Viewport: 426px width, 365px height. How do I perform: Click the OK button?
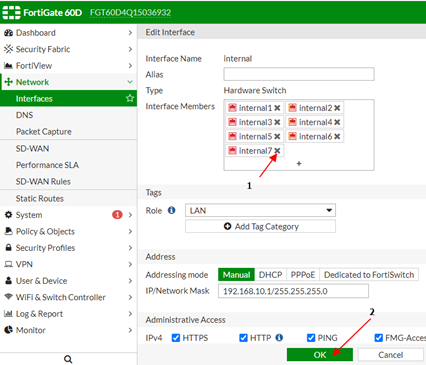pos(320,355)
